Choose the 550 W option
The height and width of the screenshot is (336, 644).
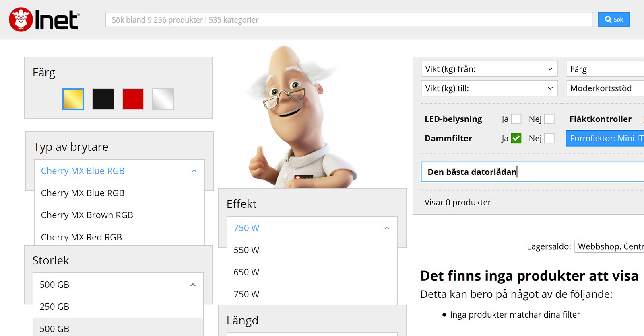coord(312,250)
